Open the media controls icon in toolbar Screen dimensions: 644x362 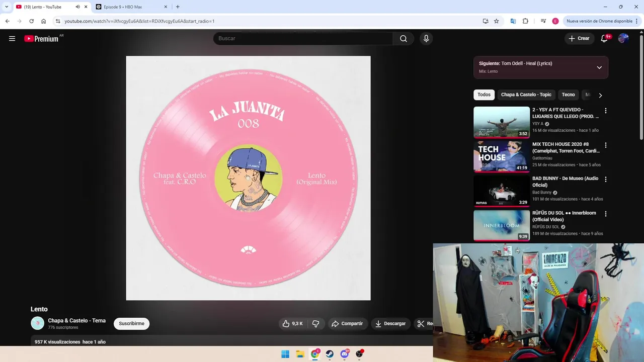(x=543, y=21)
